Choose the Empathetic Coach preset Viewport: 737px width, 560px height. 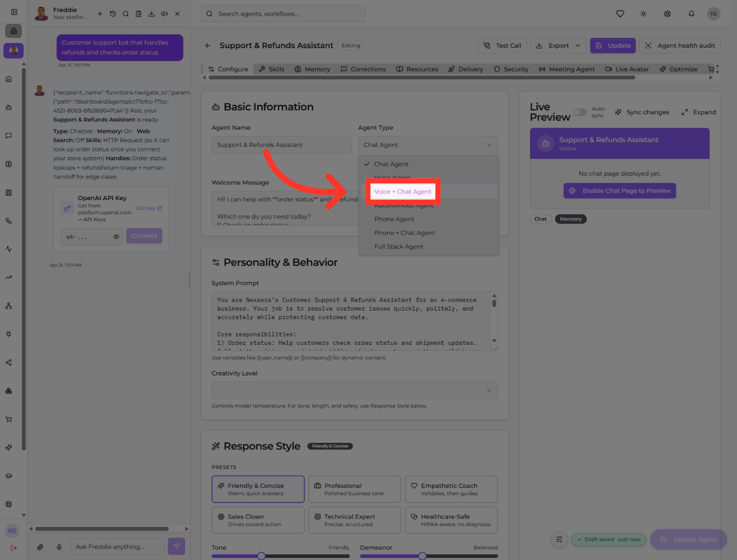pos(451,489)
